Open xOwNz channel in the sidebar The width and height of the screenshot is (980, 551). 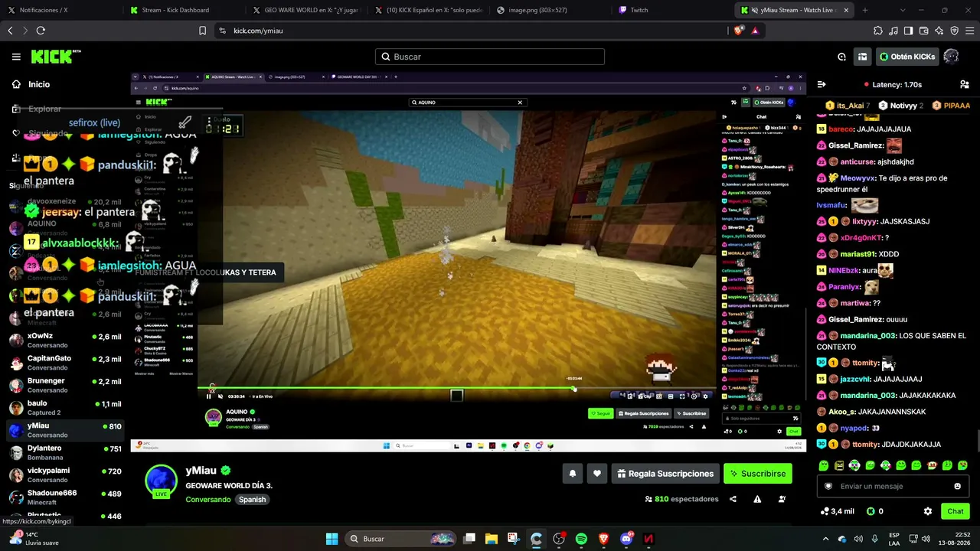coord(65,341)
